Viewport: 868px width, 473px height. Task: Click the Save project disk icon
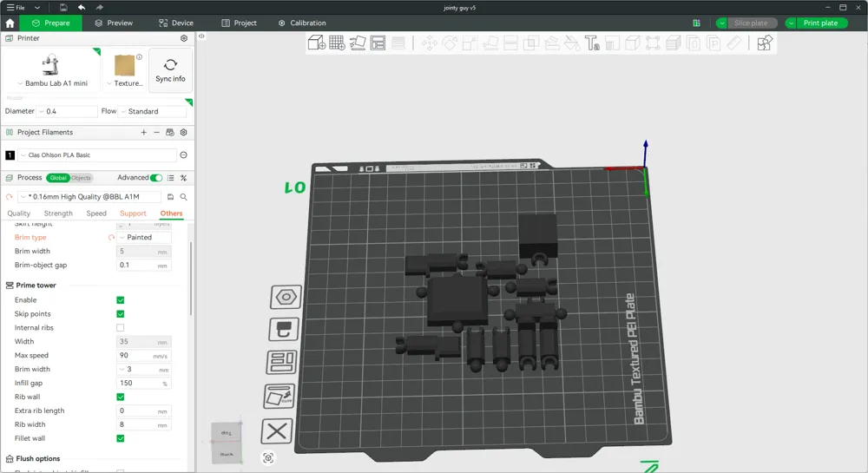tap(63, 7)
